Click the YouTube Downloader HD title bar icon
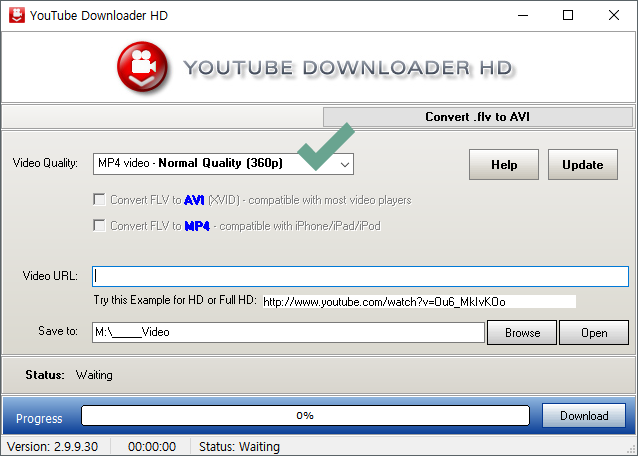This screenshot has width=638, height=456. tap(17, 15)
